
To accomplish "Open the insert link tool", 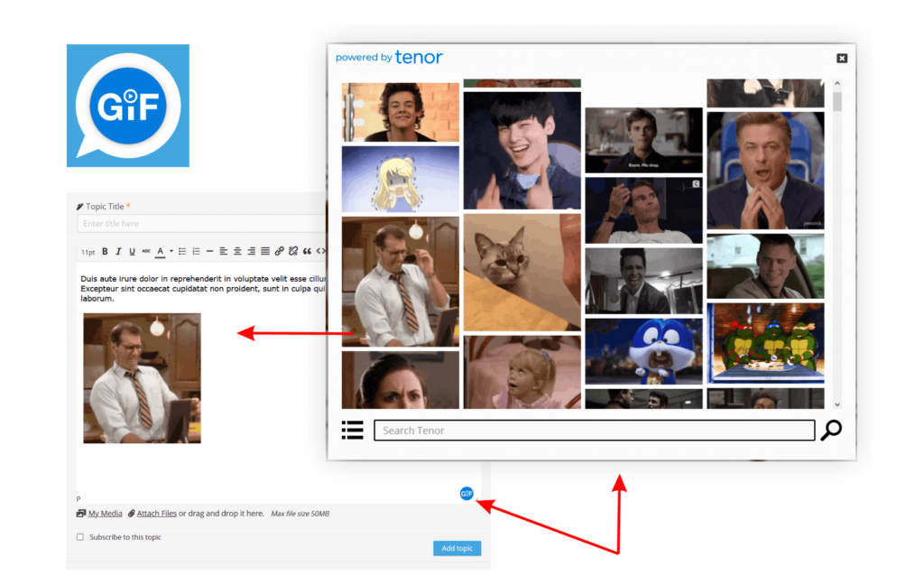I will [280, 251].
